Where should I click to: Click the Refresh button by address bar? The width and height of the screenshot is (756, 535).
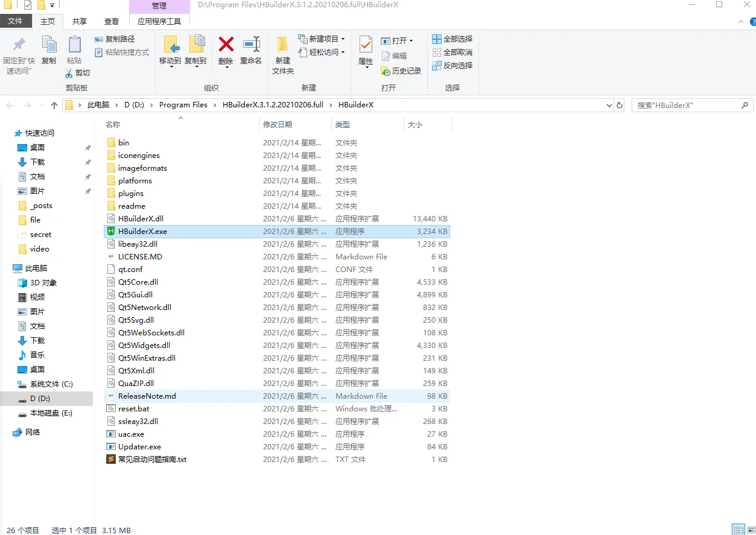[x=619, y=105]
